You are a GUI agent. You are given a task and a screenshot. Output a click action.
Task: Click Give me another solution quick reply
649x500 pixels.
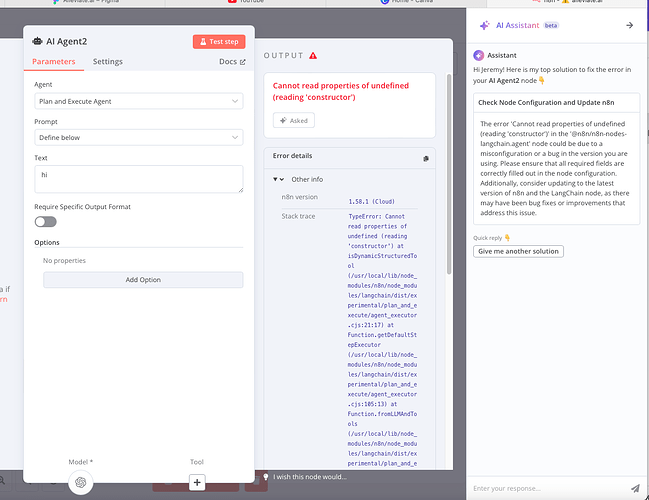tap(518, 251)
